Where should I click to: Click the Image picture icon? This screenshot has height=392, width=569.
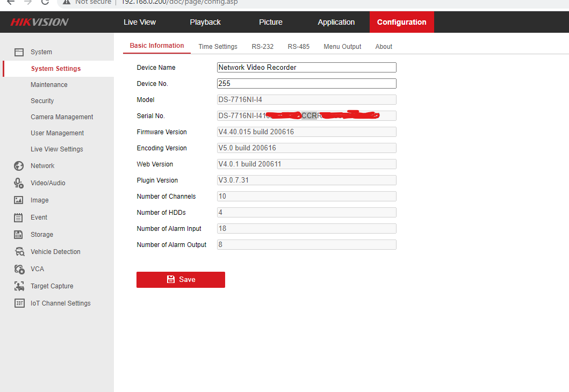(x=19, y=200)
